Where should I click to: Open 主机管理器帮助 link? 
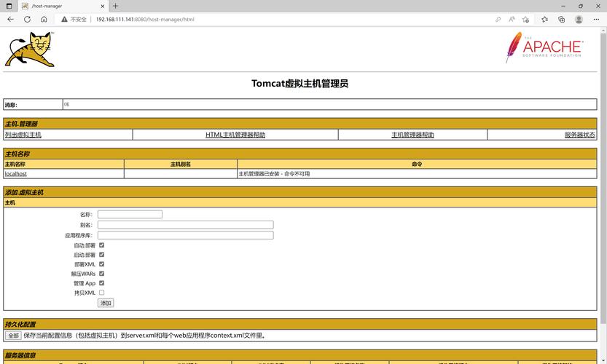(412, 135)
